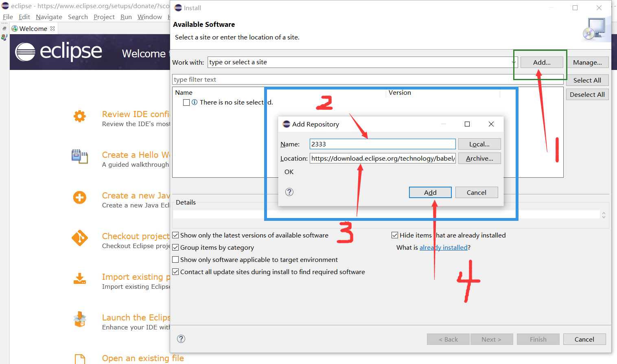Click the Create a Hello World icon

click(x=80, y=157)
